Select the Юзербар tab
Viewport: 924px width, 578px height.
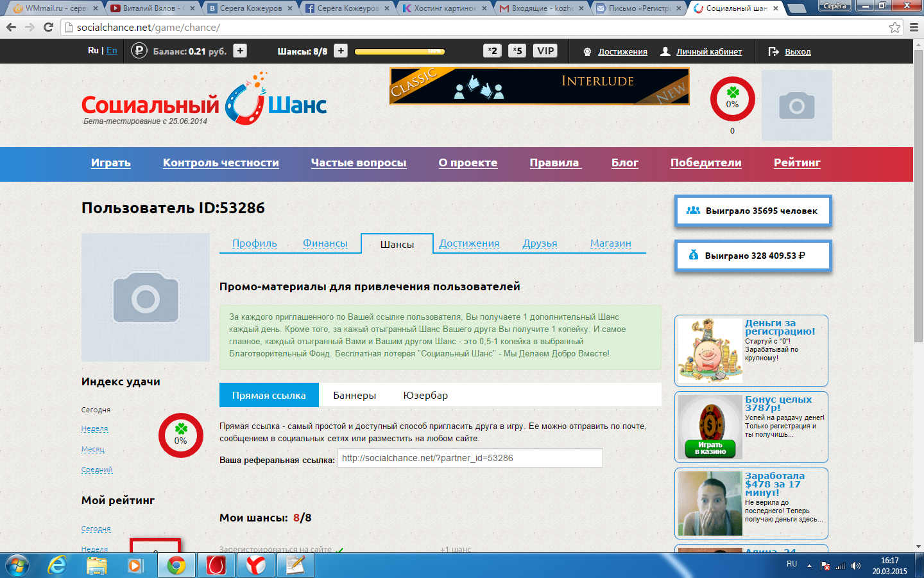425,395
